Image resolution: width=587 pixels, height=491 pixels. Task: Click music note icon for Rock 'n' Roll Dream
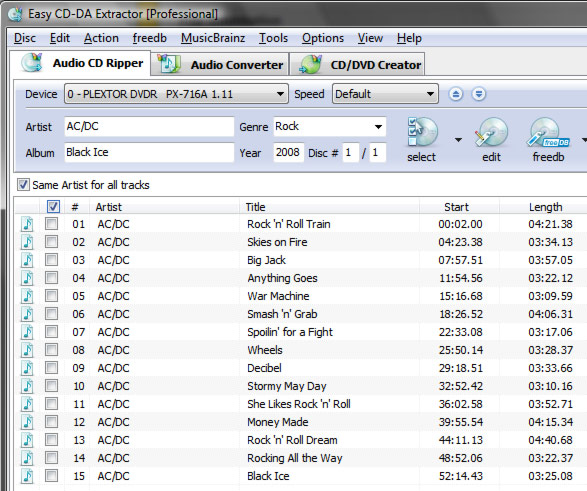point(27,440)
